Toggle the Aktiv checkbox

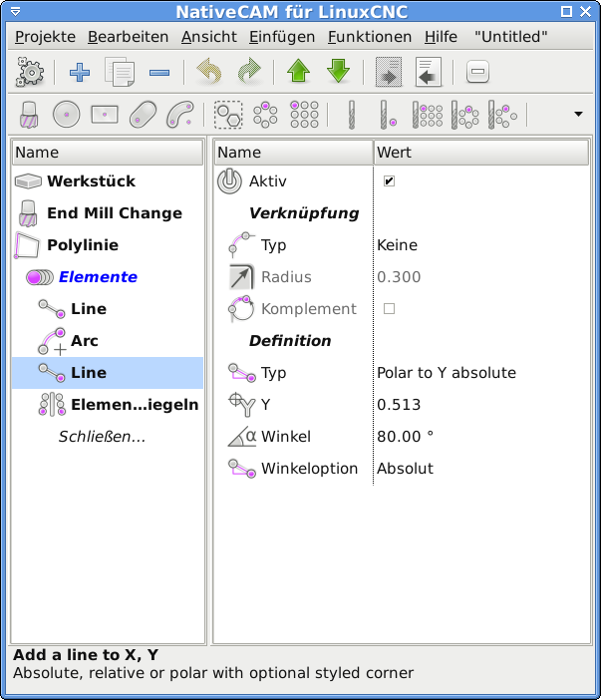click(x=389, y=180)
